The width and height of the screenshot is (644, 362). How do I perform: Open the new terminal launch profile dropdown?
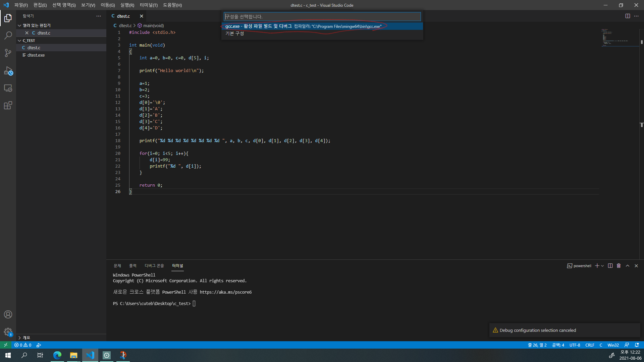point(602,266)
